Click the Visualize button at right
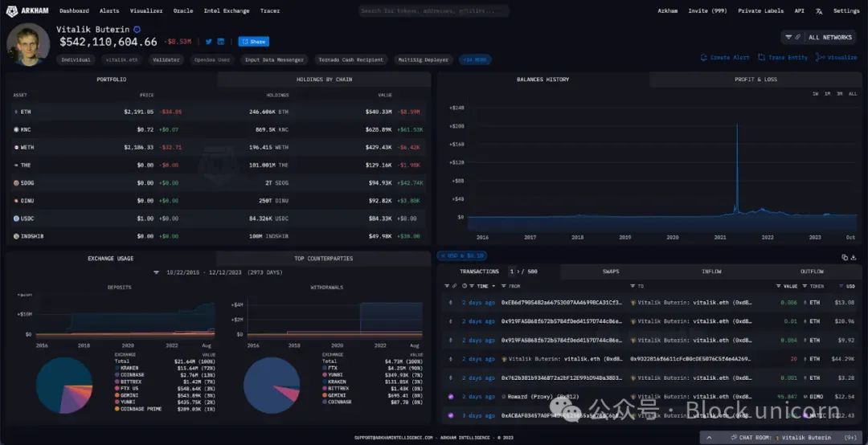 837,58
